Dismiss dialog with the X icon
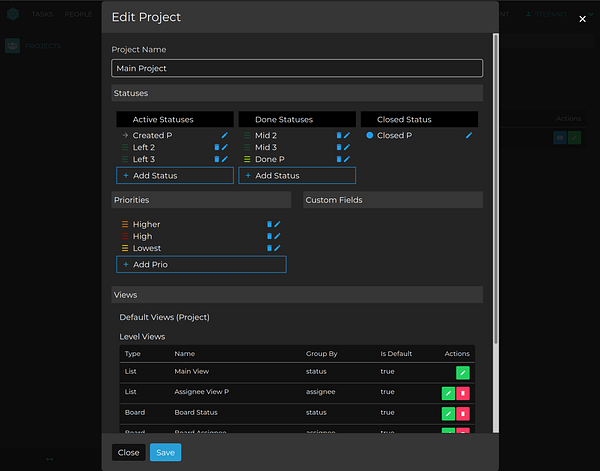 (x=583, y=19)
